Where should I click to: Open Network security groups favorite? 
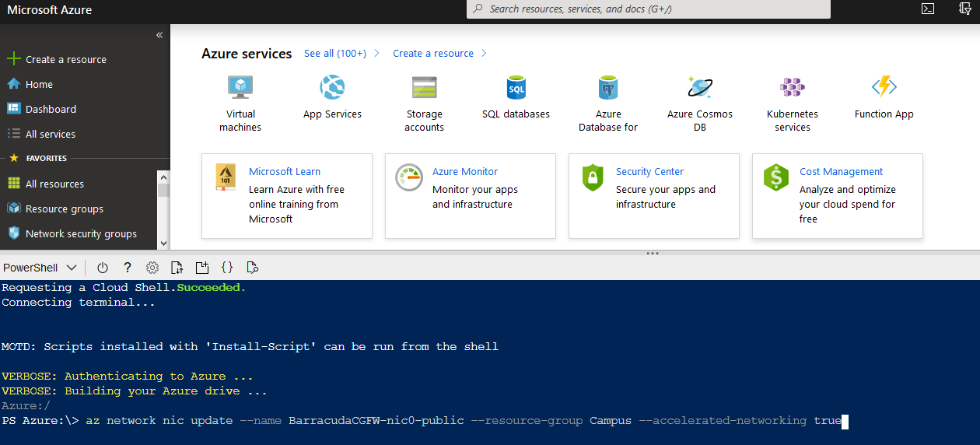pos(81,233)
